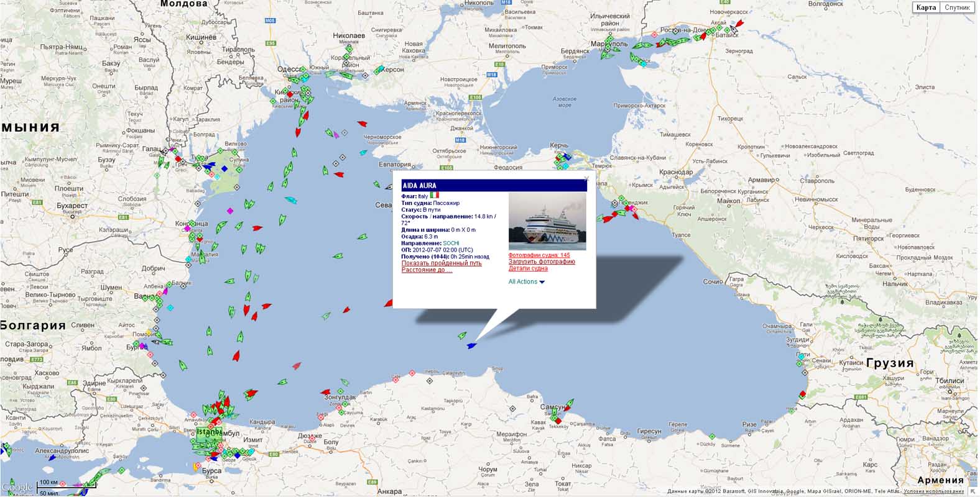Click the AIDA AURA ship photo thumbnail
This screenshot has height=497, width=980.
(x=547, y=221)
